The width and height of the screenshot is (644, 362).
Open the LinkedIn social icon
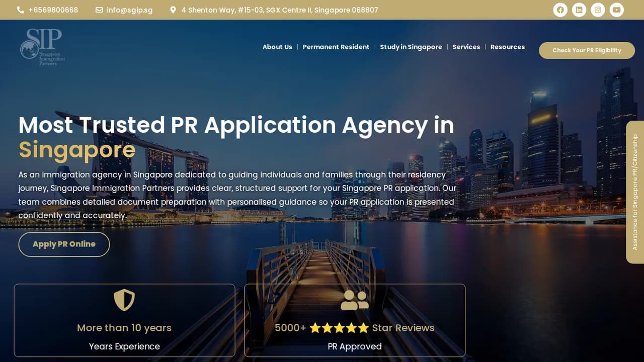point(579,10)
